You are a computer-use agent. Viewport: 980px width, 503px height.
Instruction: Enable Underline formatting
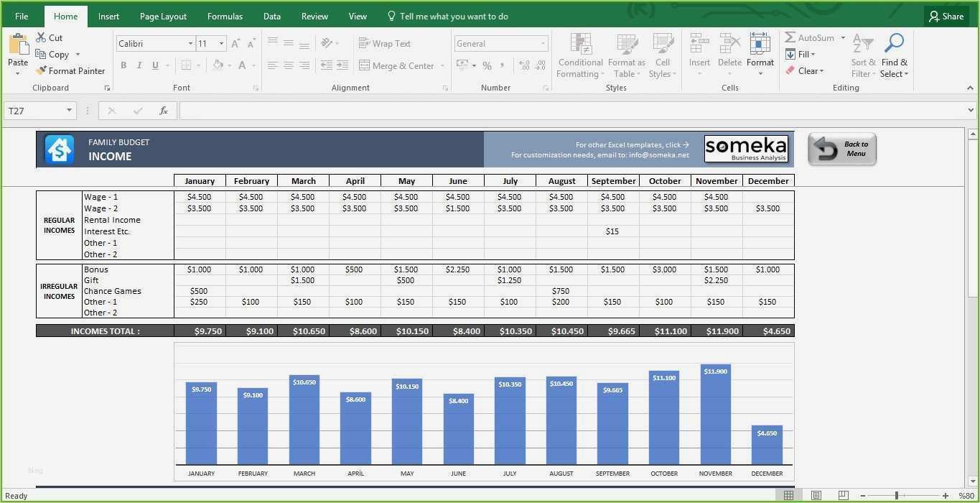tap(154, 65)
